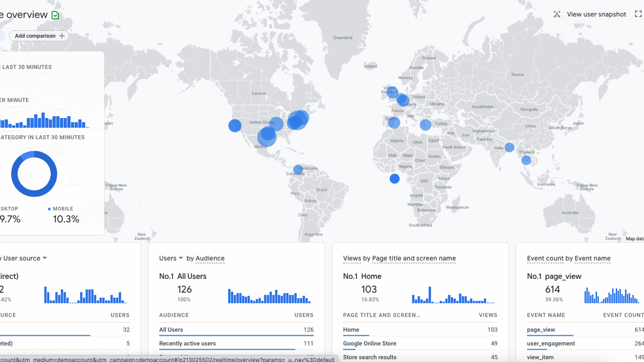This screenshot has width=644, height=362.
Task: Open the Page title and screen name selector
Action: pos(414,258)
